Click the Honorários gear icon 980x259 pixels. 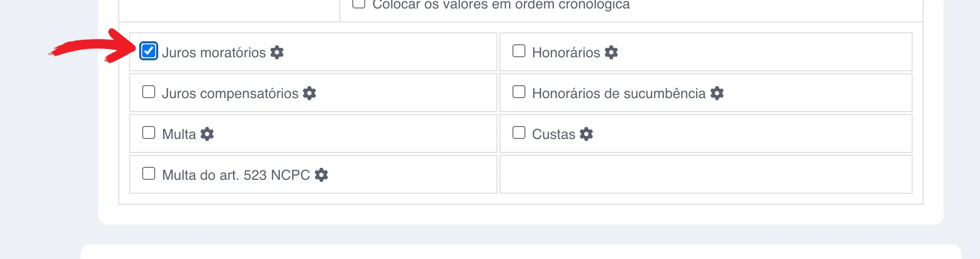611,52
